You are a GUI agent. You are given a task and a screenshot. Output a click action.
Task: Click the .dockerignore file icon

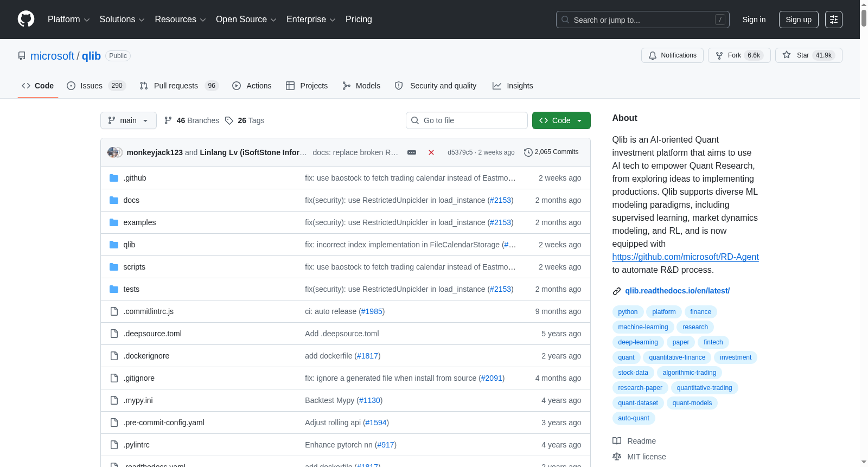coord(114,356)
